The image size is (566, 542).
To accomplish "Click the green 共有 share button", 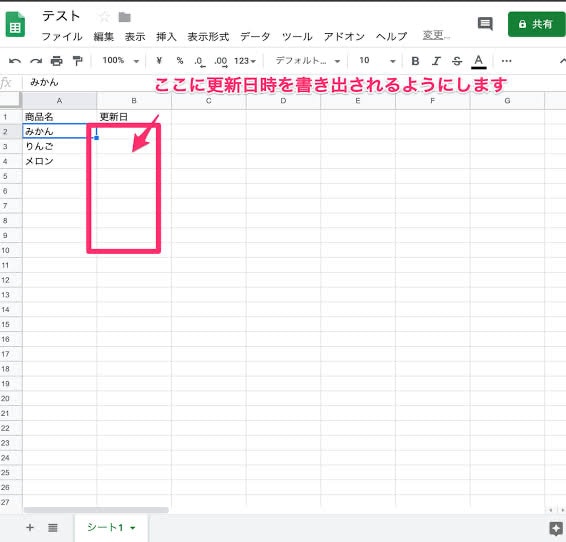I will (536, 24).
